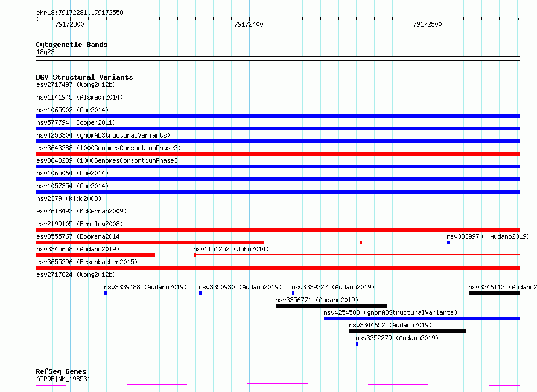Click the nsv3346112 label at right edge
Image resolution: width=537 pixels, height=392 pixels.
503,287
